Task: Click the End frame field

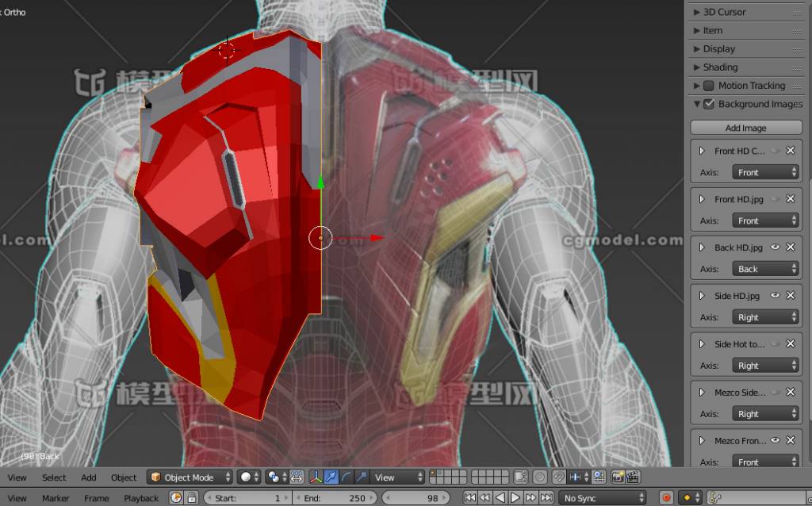Action: click(335, 498)
